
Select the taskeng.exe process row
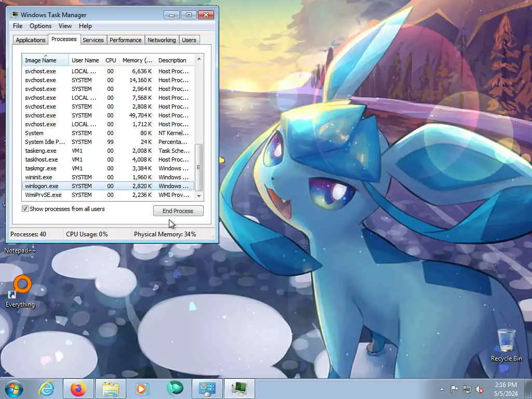[108, 151]
